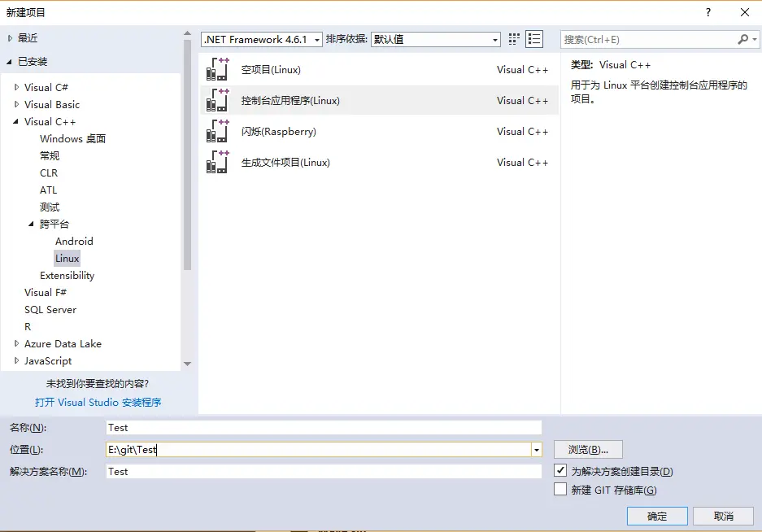Click the 控制台应用程序(Linux) template icon
Image resolution: width=762 pixels, height=532 pixels.
pyautogui.click(x=217, y=100)
